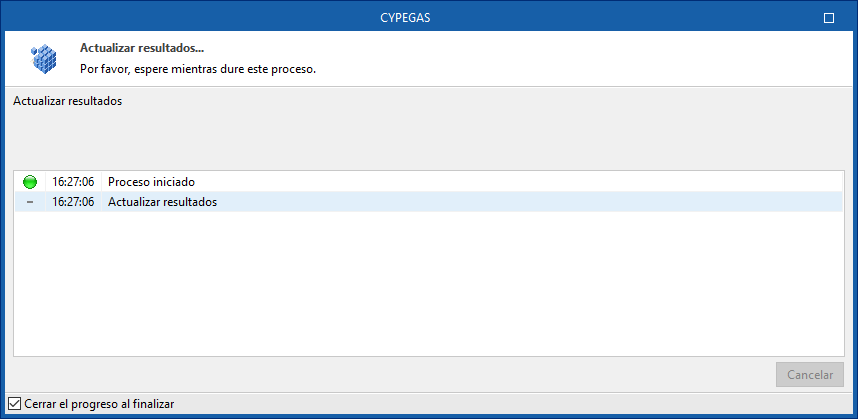Image resolution: width=858 pixels, height=419 pixels.
Task: Maximize the CYPEGAS window
Action: 828,18
